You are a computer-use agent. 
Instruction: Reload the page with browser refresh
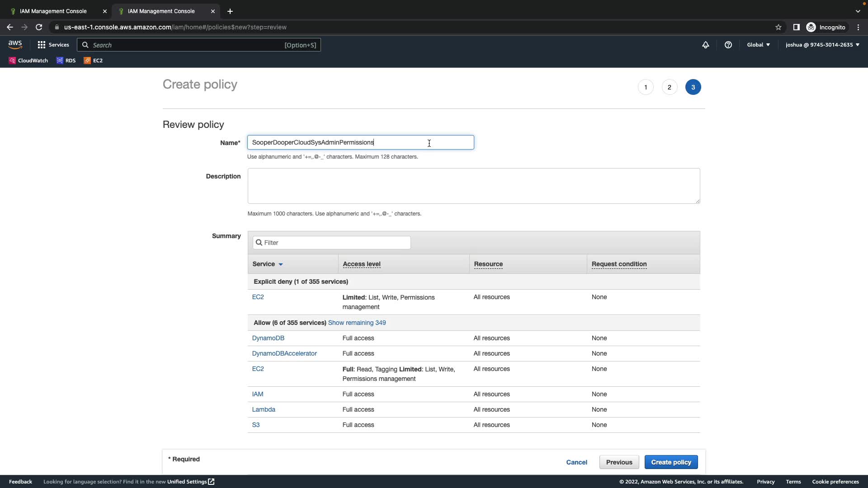click(39, 27)
